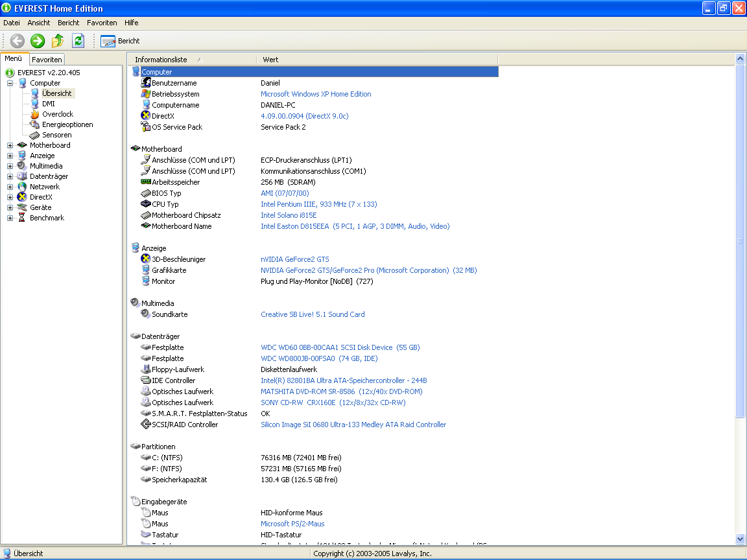The image size is (747, 560).
Task: Expand the Netzwerk tree node
Action: (x=10, y=187)
